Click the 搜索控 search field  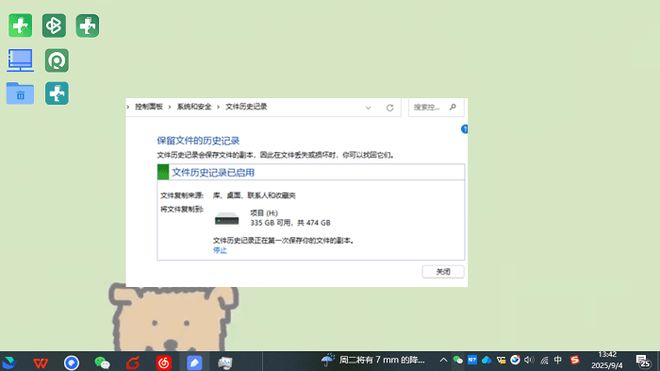pyautogui.click(x=436, y=107)
